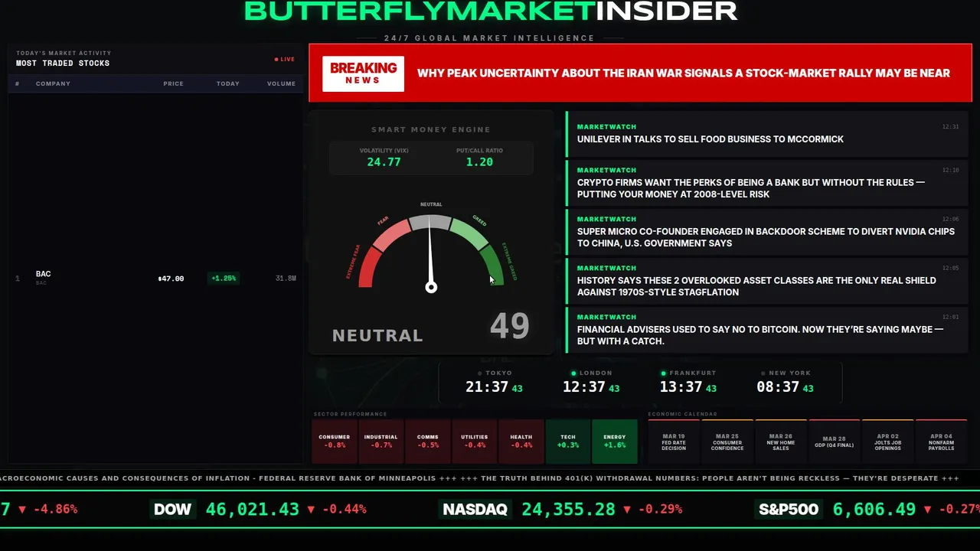The width and height of the screenshot is (980, 551).
Task: Open Mar 19 Fed Rate Decision event
Action: [674, 442]
